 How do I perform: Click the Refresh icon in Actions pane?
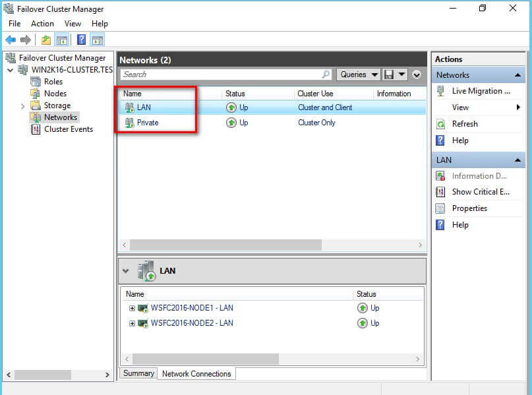pyautogui.click(x=440, y=124)
